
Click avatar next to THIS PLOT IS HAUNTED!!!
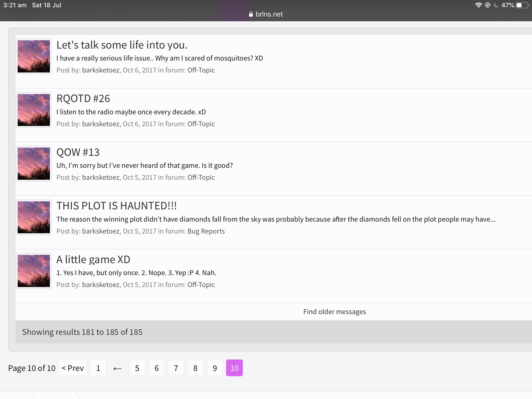[34, 217]
